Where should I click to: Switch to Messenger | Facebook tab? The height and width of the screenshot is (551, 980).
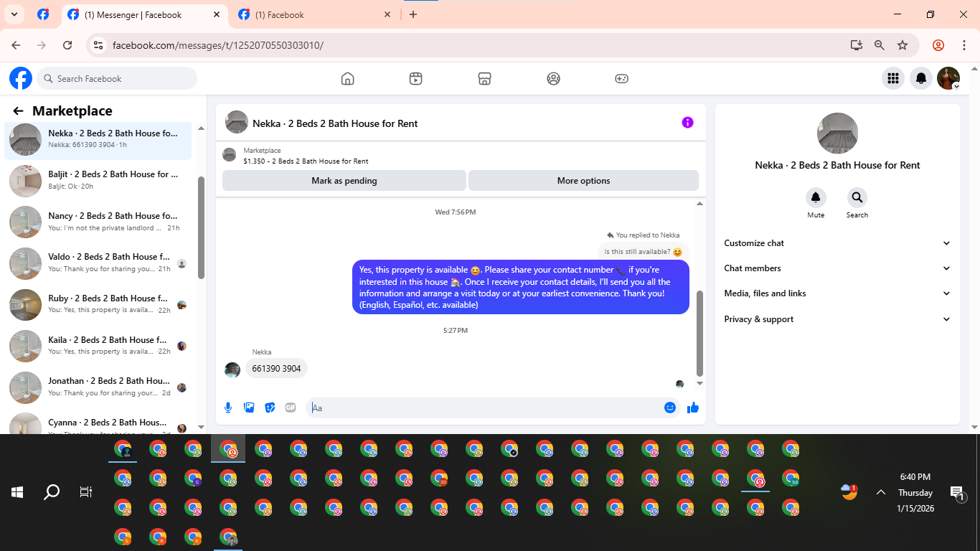146,14
